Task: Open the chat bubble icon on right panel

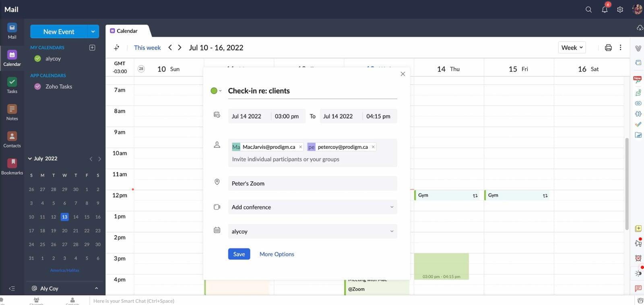Action: (638, 288)
